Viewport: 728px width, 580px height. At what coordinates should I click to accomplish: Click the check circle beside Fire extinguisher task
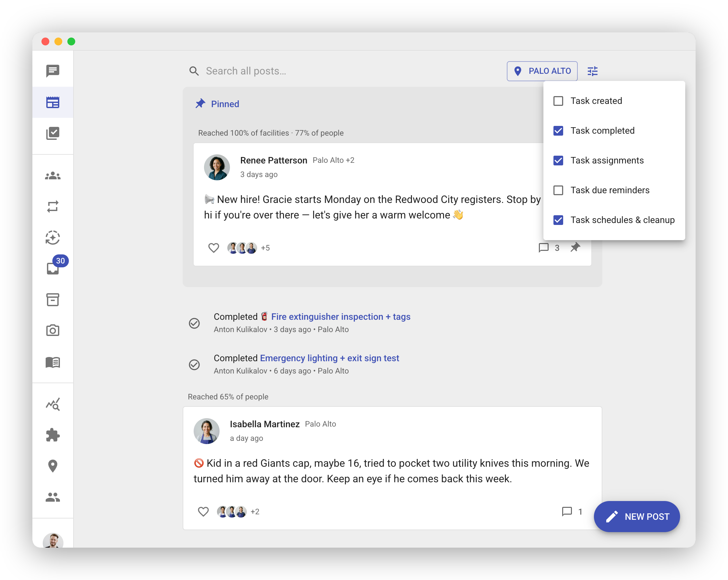click(194, 323)
